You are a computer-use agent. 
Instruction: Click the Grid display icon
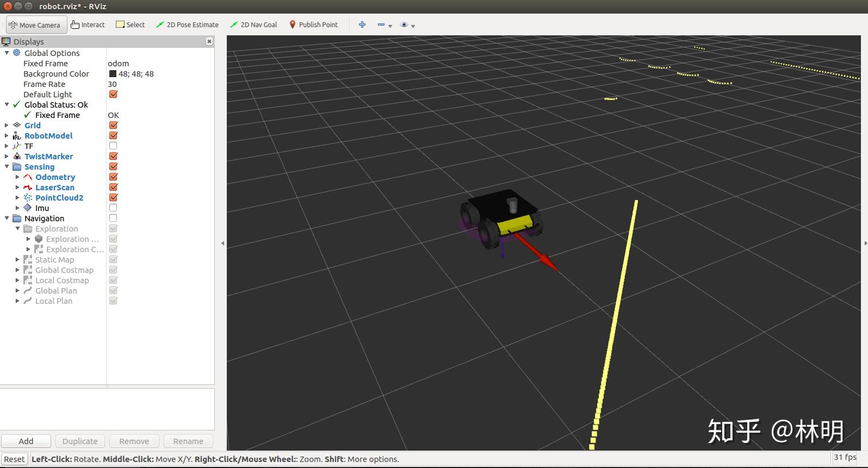(x=17, y=125)
